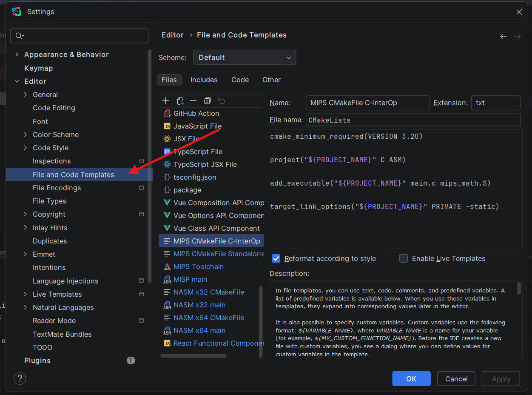Click the Create Child Template File icon

point(180,101)
